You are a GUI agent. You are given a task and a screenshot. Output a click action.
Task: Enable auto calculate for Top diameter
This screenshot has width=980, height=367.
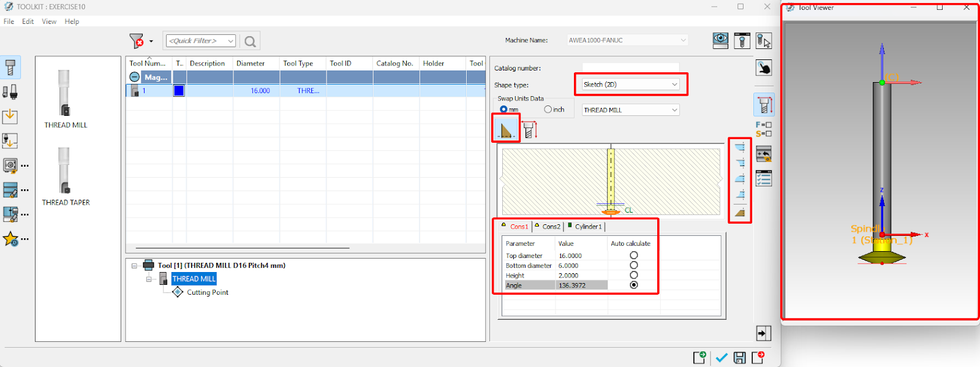tap(633, 255)
